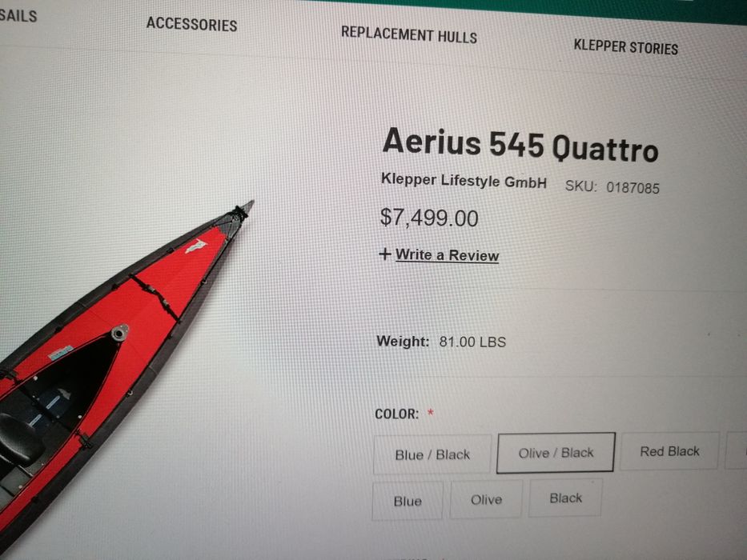The width and height of the screenshot is (747, 560).
Task: Click the Write a Review link
Action: coord(447,255)
